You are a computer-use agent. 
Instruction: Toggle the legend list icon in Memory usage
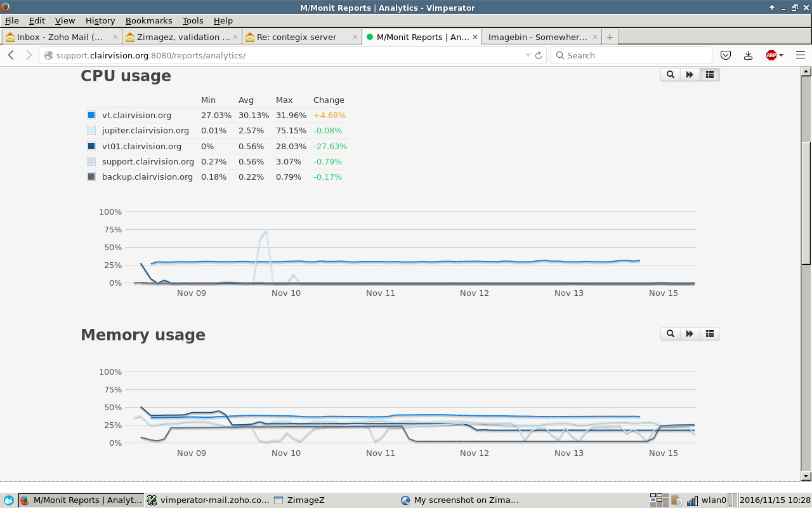click(x=710, y=334)
